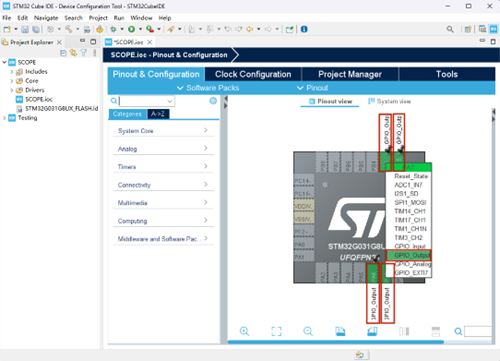
Task: Select the Categories tab
Action: [127, 114]
